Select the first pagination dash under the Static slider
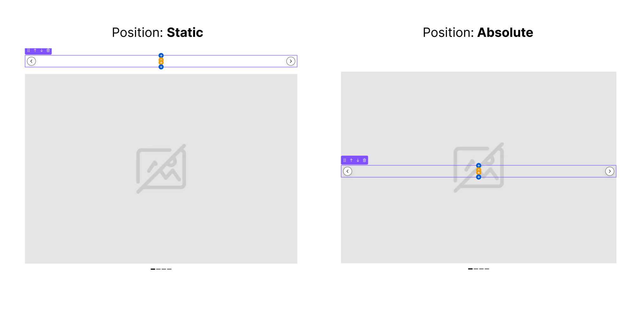 point(153,269)
